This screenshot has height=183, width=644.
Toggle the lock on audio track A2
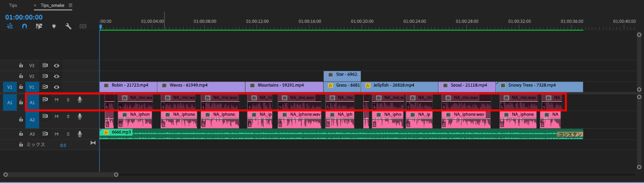[21, 119]
